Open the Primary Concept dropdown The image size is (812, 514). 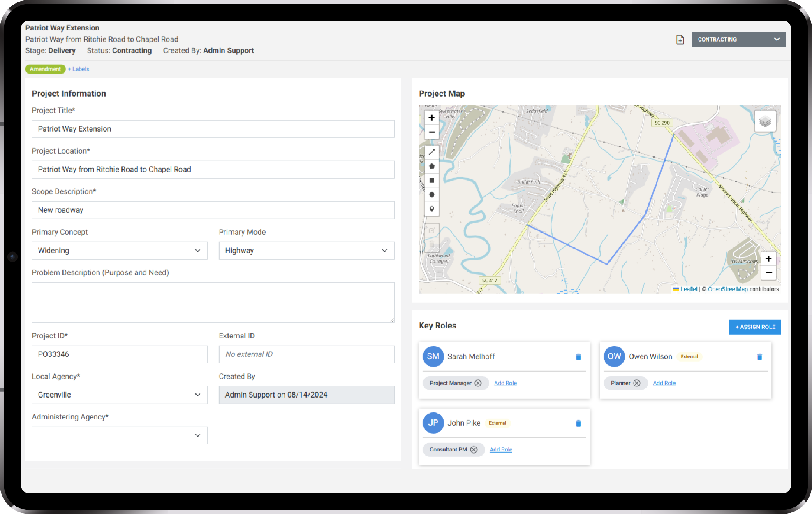pyautogui.click(x=120, y=251)
